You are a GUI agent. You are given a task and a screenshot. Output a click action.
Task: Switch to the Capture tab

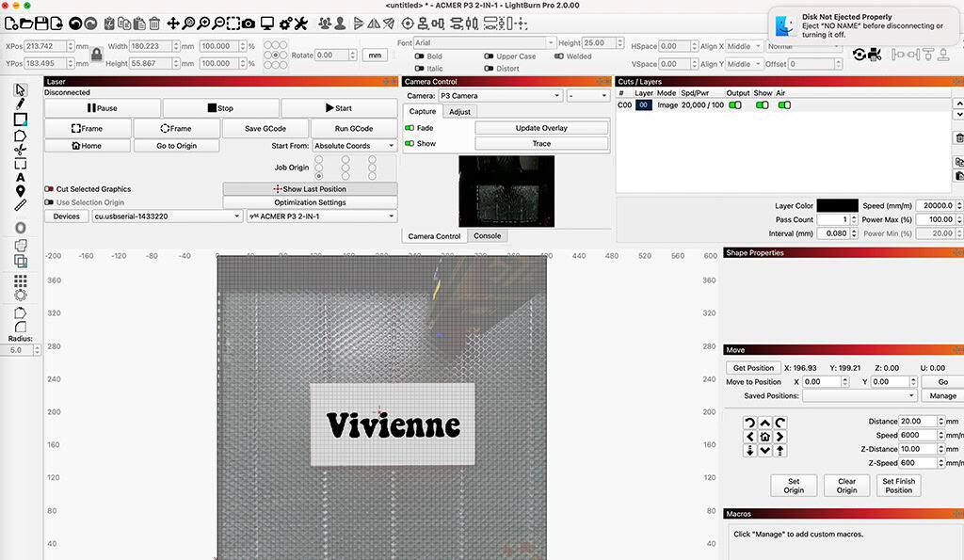(423, 111)
